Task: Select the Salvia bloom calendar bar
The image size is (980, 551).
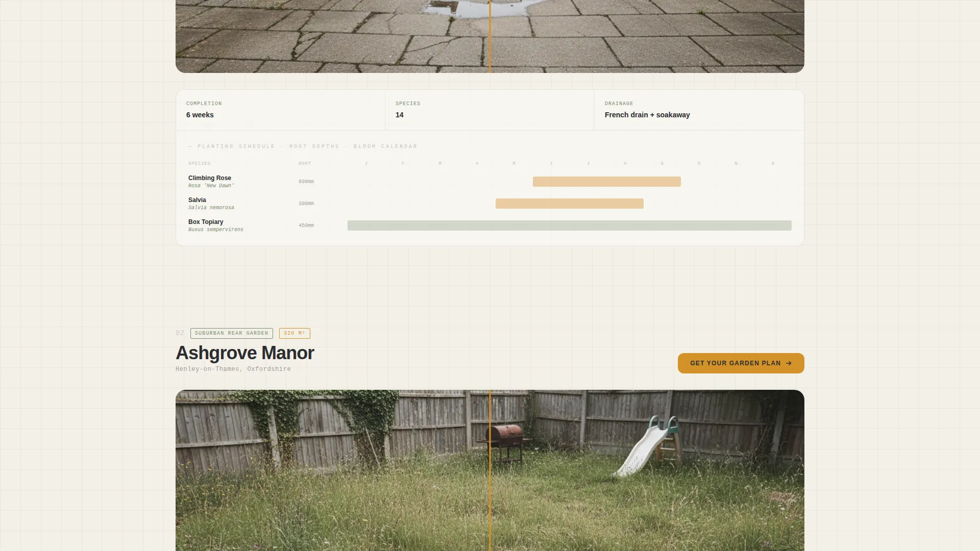Action: [x=569, y=204]
